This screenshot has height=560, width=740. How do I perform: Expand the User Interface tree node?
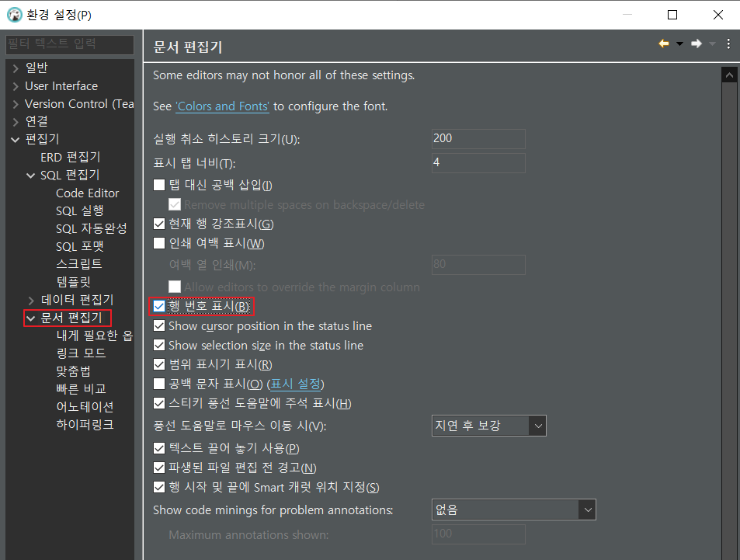tap(16, 86)
